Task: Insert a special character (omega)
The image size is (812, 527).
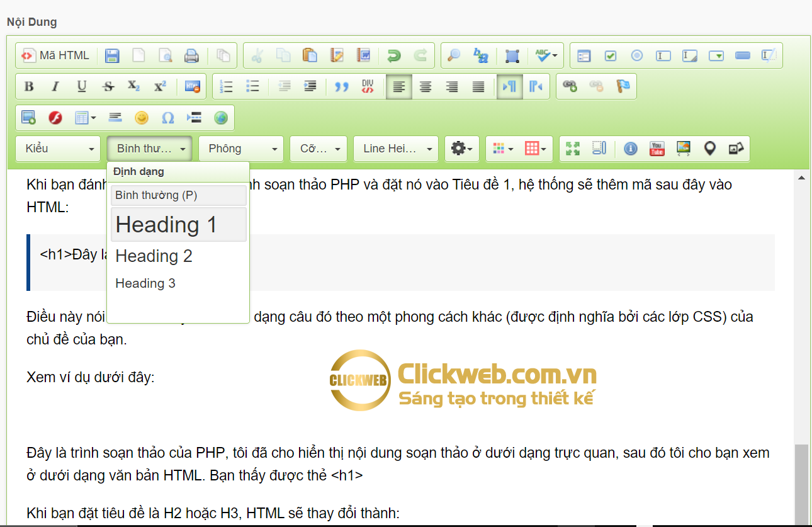Action: pyautogui.click(x=167, y=118)
